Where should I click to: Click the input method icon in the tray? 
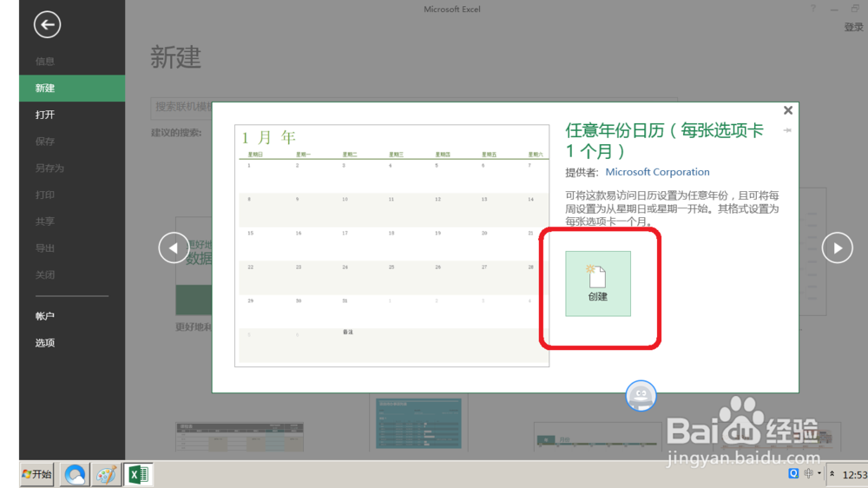coord(809,473)
